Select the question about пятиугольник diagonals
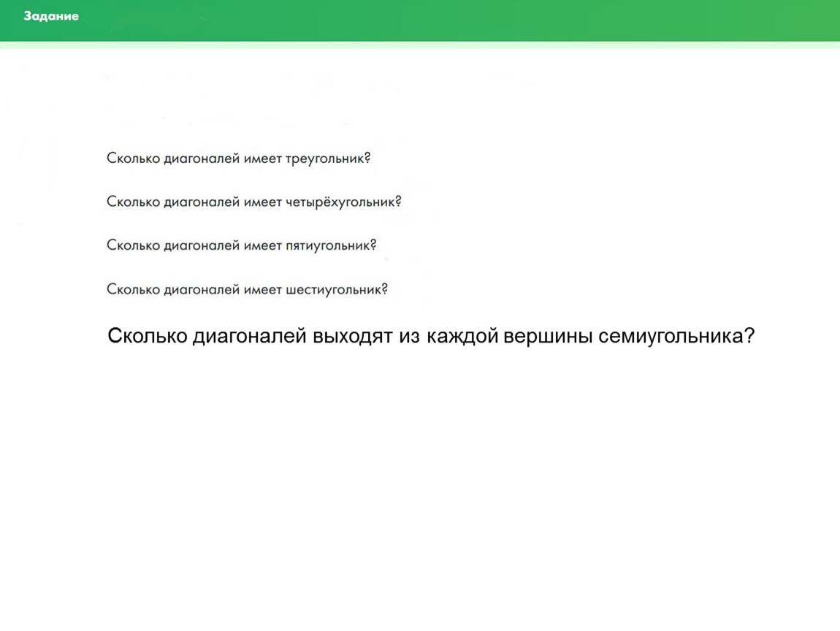Screen dimensions: 840x631 click(242, 245)
